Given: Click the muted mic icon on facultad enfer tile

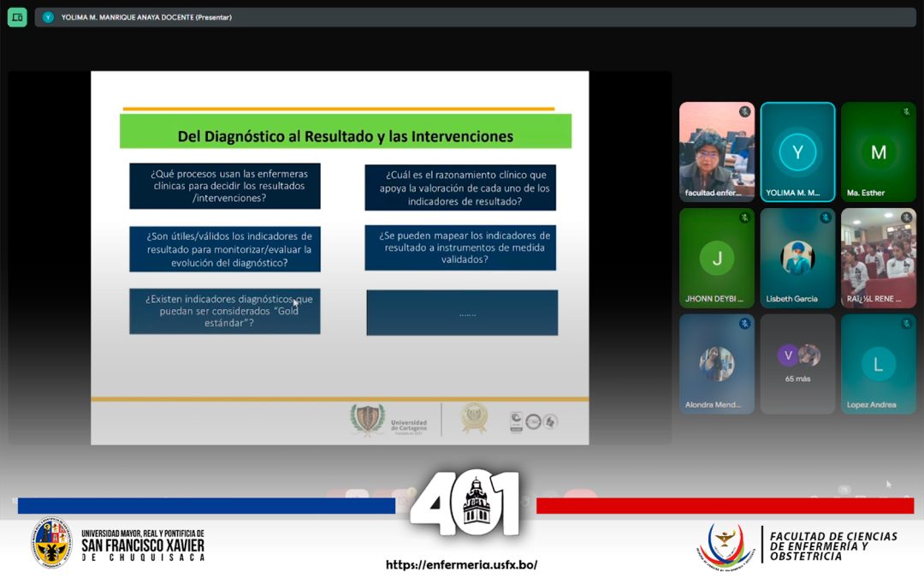Looking at the screenshot, I should pos(744,112).
